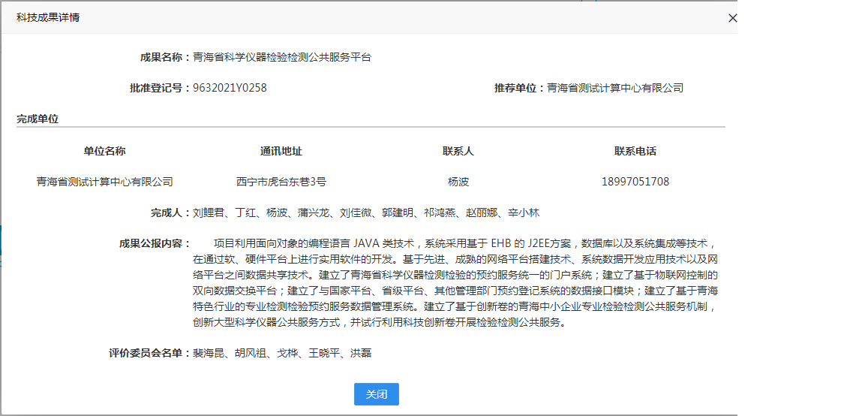868x416 pixels.
Task: Click 刘鲤君 in the 完成人 list
Action: click(209, 213)
